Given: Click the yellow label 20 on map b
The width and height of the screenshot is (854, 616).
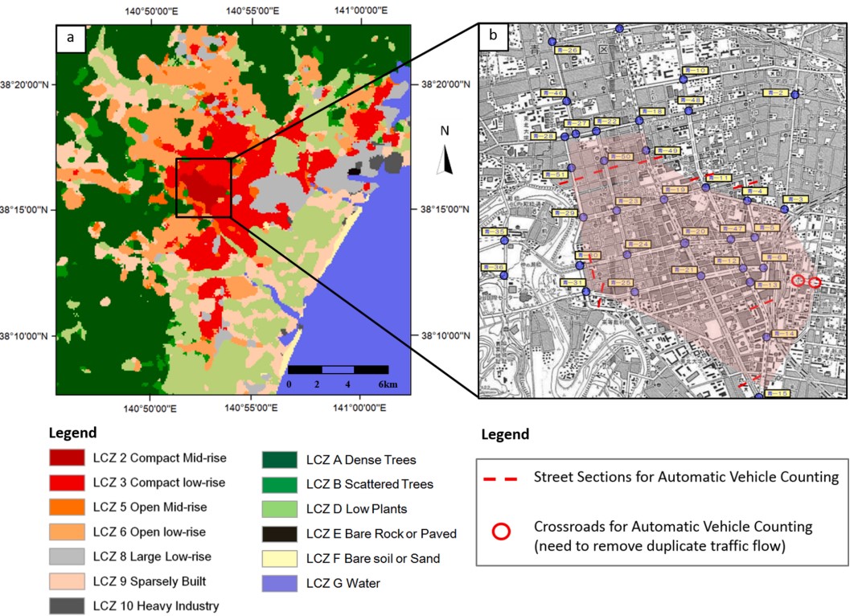Looking at the screenshot, I should tap(695, 232).
